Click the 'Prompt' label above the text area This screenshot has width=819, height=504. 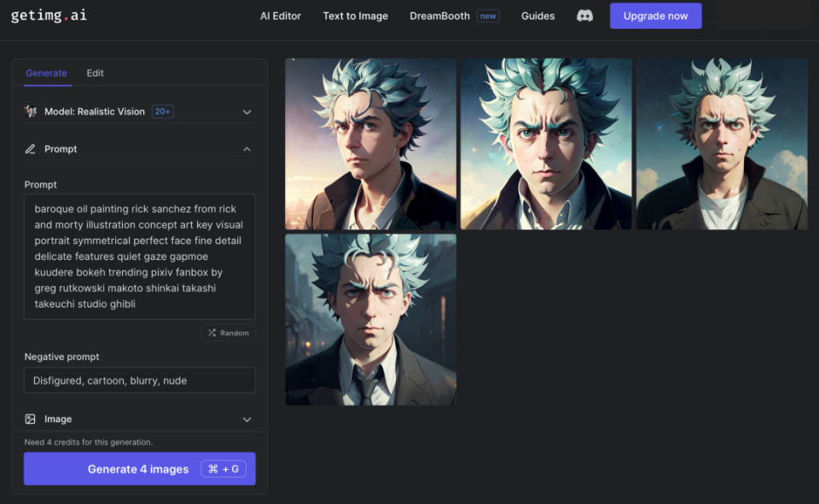tap(40, 185)
